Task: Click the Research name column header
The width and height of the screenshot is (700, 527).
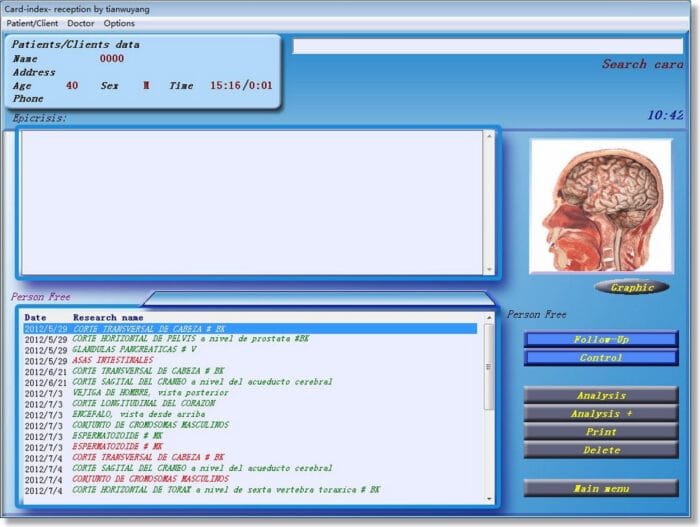Action: tap(108, 318)
